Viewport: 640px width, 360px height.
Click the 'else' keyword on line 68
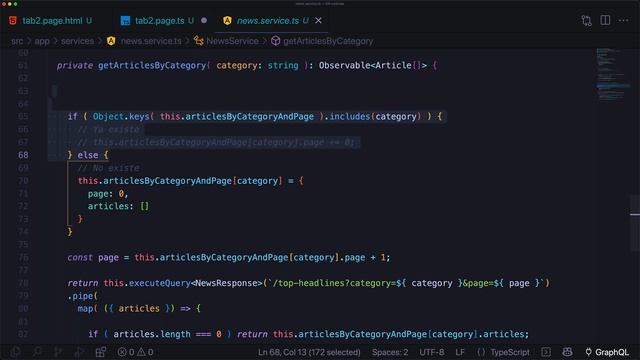tap(88, 155)
